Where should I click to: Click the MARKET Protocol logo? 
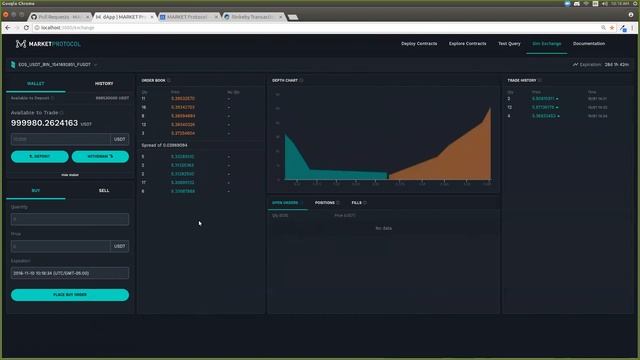48,44
